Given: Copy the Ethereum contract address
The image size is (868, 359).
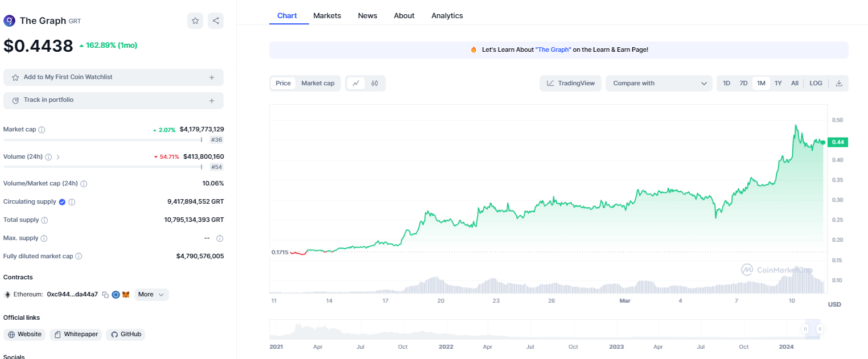Looking at the screenshot, I should pyautogui.click(x=105, y=295).
